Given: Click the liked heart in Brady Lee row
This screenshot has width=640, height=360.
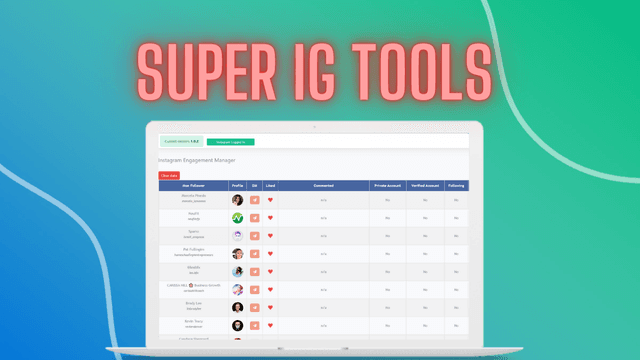Looking at the screenshot, I should pyautogui.click(x=270, y=307).
